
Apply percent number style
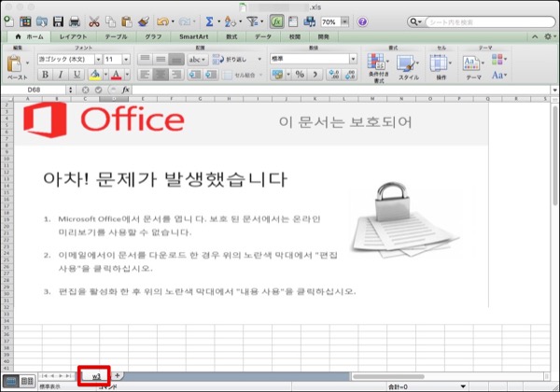point(300,75)
